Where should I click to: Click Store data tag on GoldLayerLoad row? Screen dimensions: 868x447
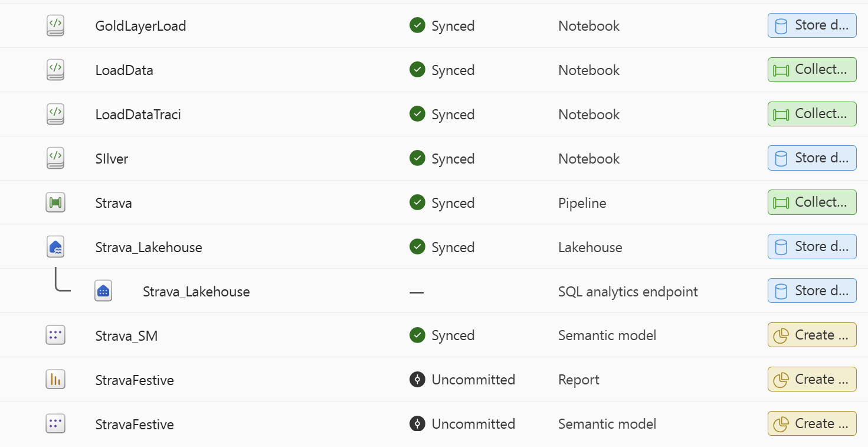click(x=812, y=26)
